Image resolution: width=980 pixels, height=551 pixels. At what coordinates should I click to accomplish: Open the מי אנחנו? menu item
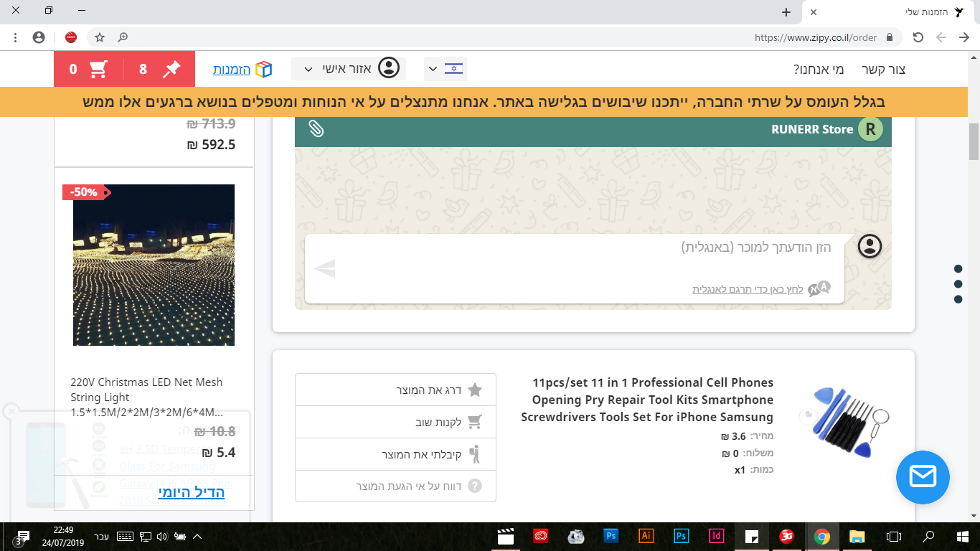(819, 70)
